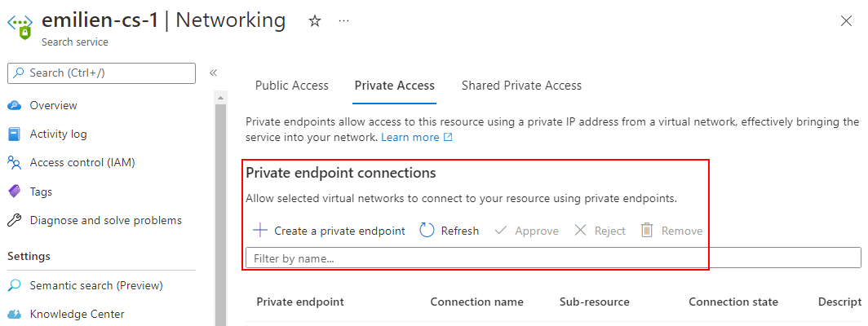
Task: Switch to the Public Access tab
Action: point(292,86)
